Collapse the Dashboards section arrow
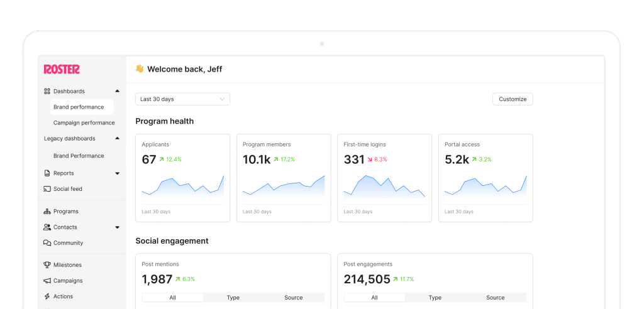This screenshot has width=644, height=309. (117, 91)
